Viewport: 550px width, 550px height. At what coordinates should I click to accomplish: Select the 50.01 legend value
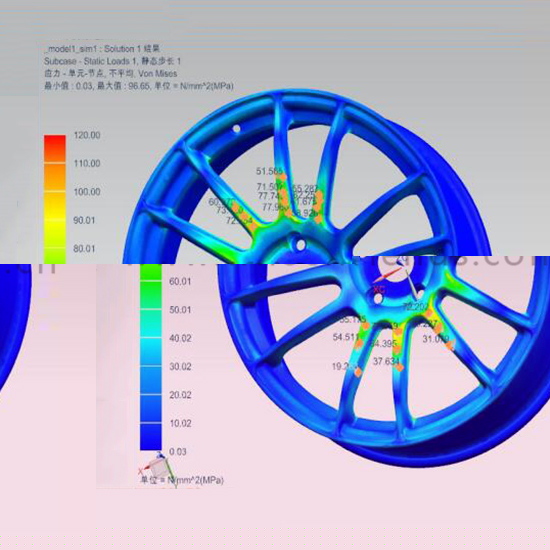[180, 310]
